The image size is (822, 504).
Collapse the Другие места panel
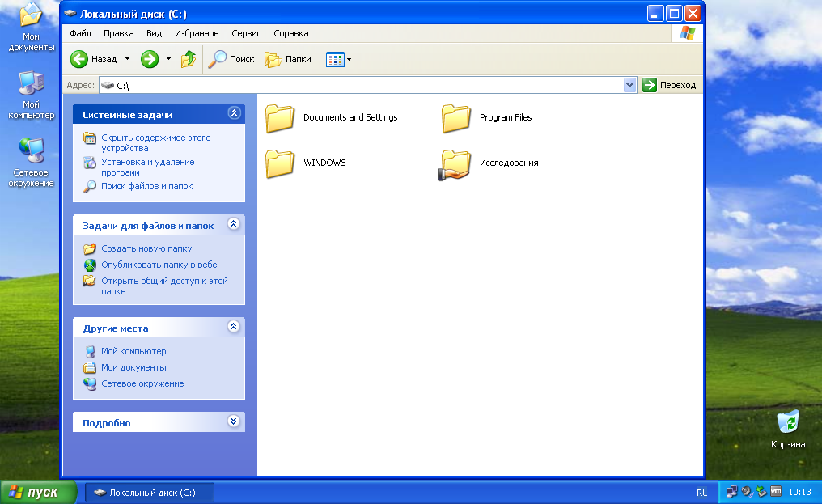(x=234, y=327)
